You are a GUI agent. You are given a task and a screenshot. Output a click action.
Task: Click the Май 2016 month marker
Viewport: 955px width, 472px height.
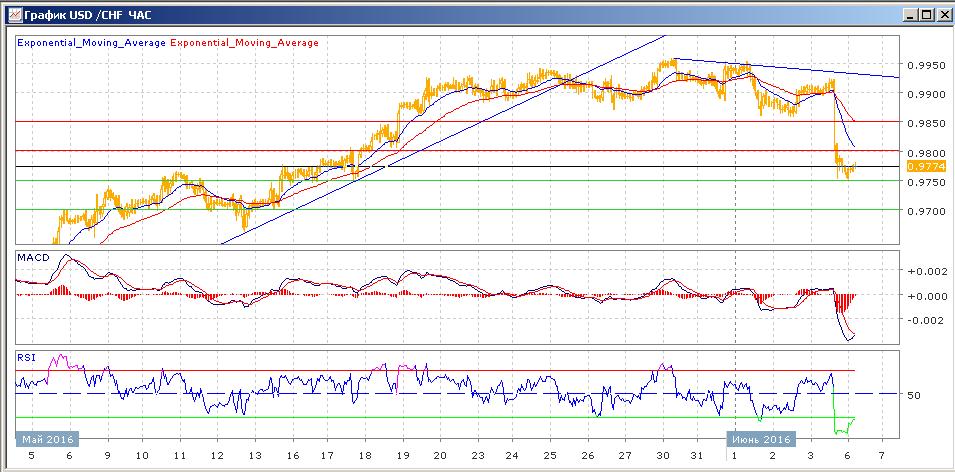click(48, 439)
